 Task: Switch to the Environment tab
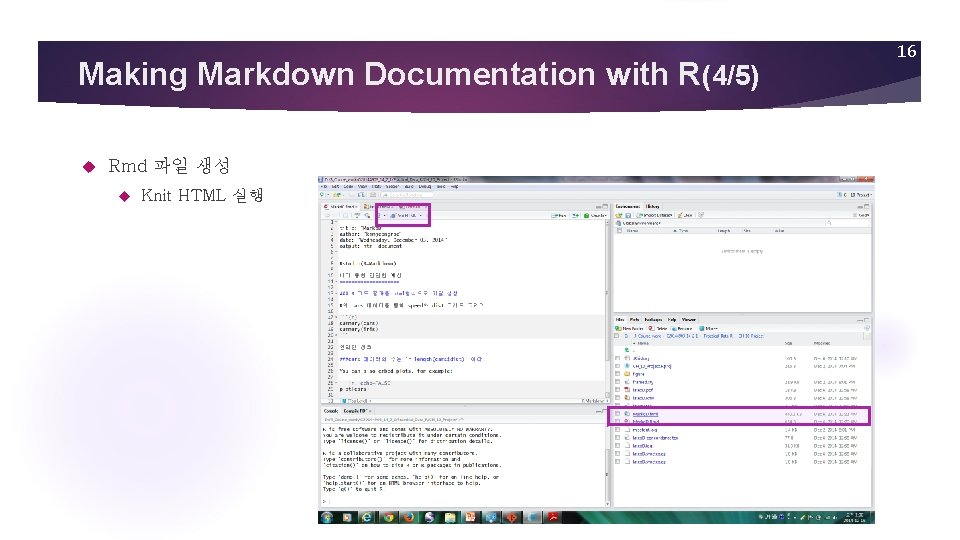pyautogui.click(x=628, y=206)
